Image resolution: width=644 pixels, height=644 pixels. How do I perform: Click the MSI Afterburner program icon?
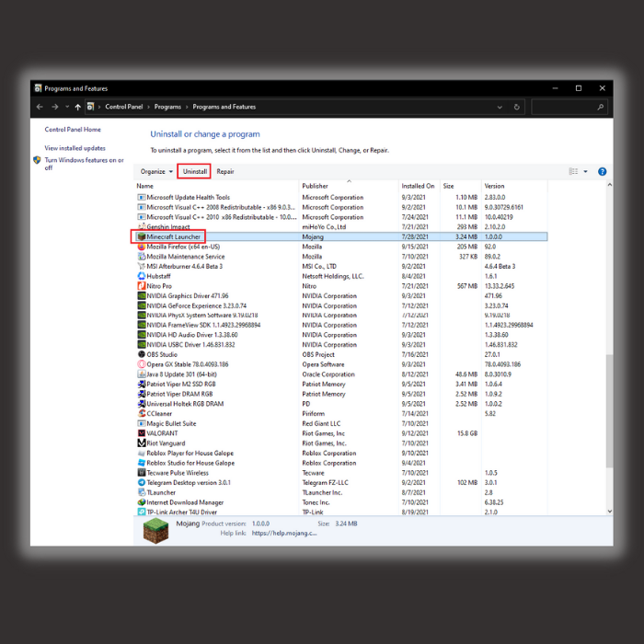coord(142,266)
